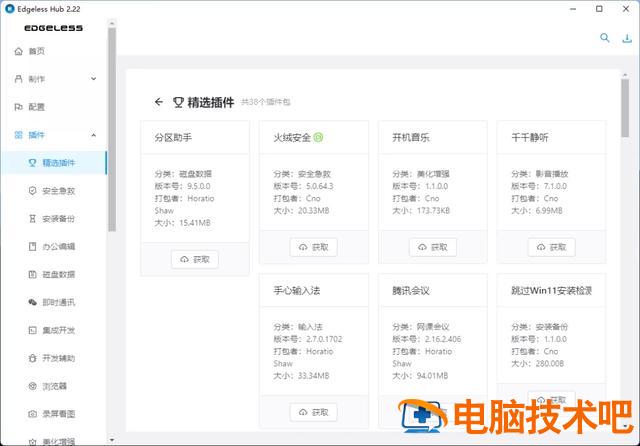
Task: Click size text 6.99MB
Action: (x=549, y=211)
